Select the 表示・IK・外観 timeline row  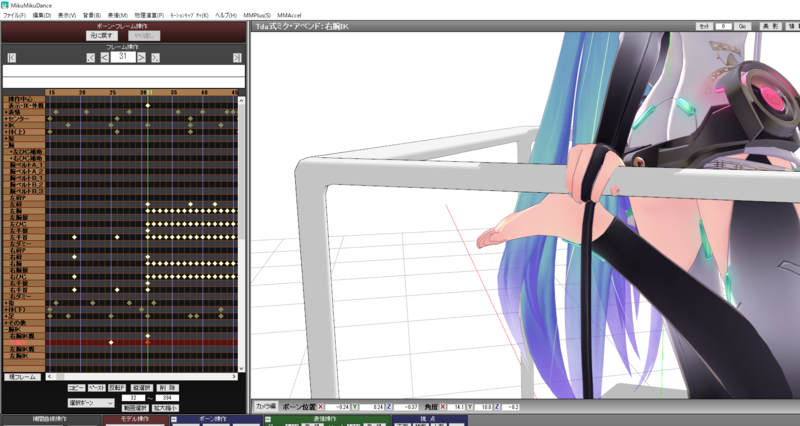(24, 106)
